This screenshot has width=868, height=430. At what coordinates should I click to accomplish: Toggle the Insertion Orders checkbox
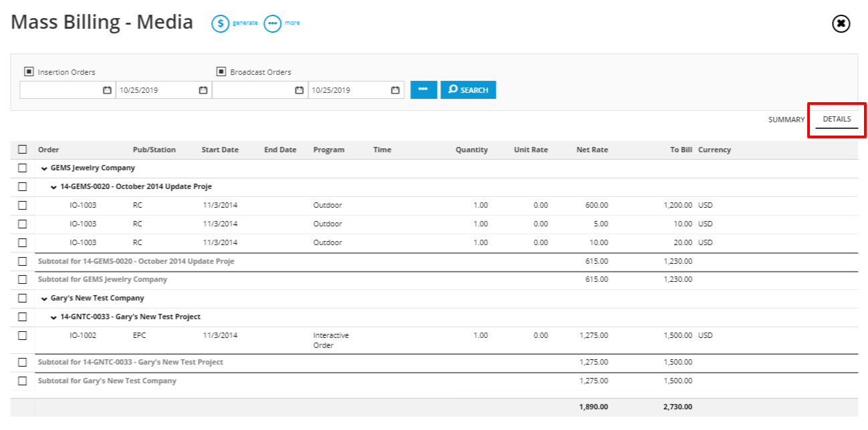point(29,71)
